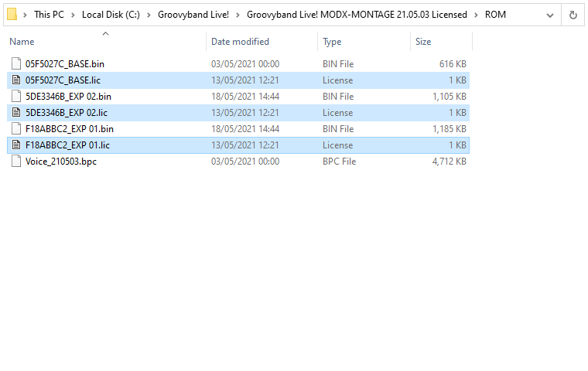Click the 5DE3346B_EXP 02.lic license file icon
This screenshot has width=588, height=371.
tap(16, 112)
